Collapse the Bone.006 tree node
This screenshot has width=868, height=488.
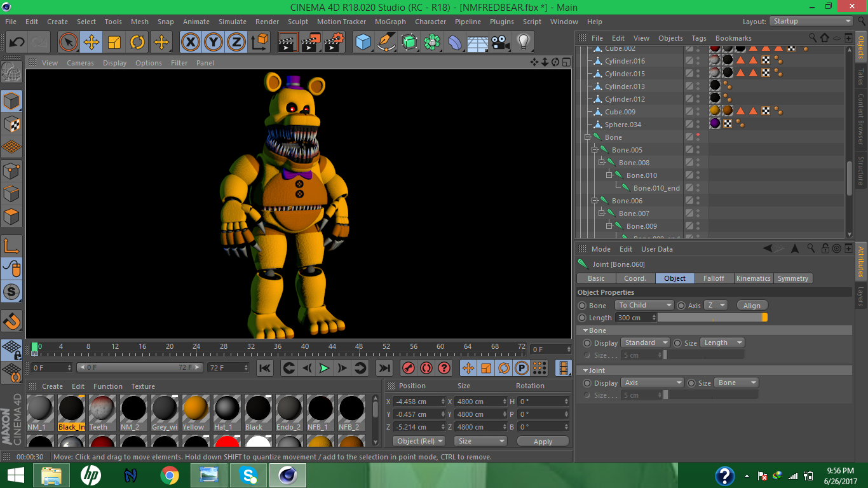(x=595, y=201)
